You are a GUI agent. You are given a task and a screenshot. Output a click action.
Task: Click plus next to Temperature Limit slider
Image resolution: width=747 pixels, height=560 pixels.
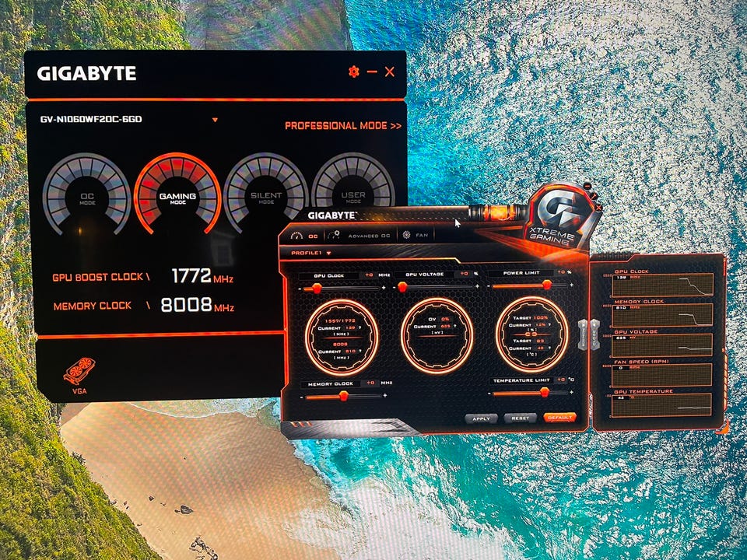tap(572, 392)
